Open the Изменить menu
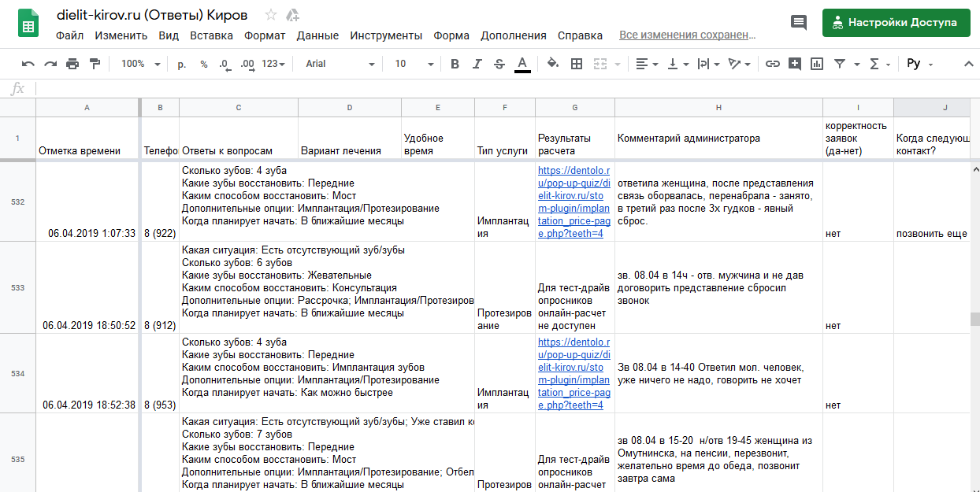Image resolution: width=980 pixels, height=492 pixels. pyautogui.click(x=121, y=35)
